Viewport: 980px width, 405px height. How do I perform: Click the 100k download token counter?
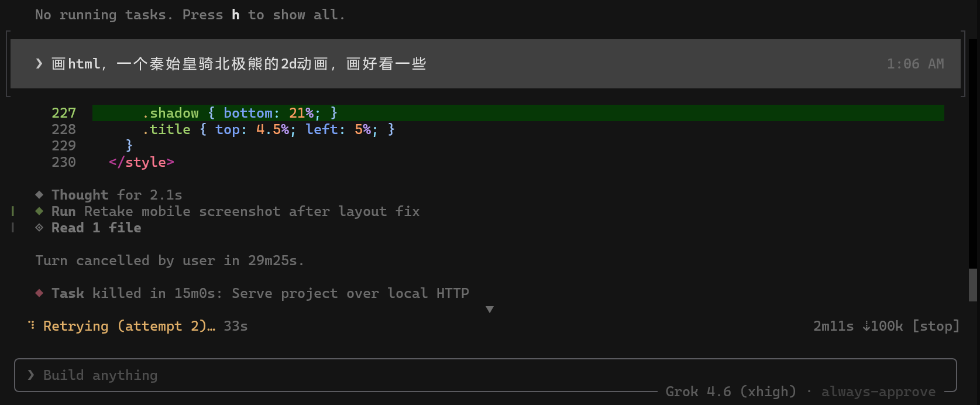(x=883, y=326)
